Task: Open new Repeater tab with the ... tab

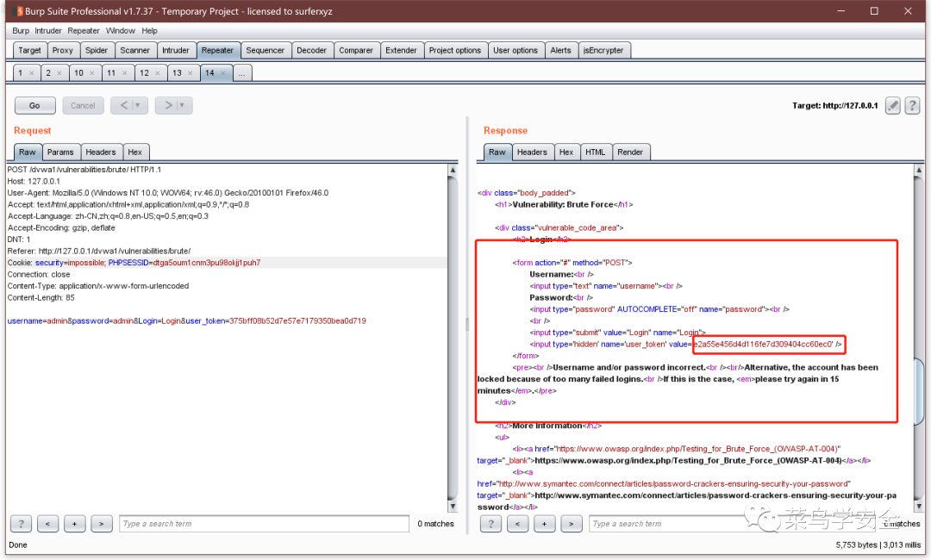Action: click(x=242, y=73)
